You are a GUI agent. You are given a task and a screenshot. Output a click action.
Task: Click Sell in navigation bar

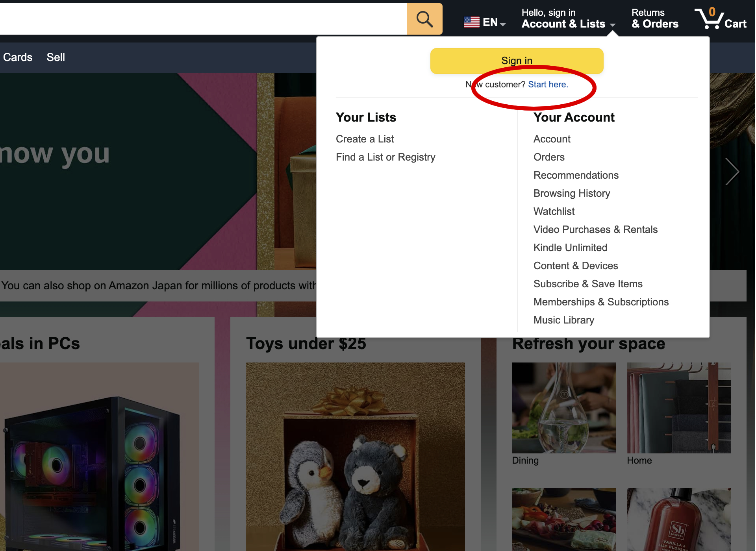click(x=56, y=57)
